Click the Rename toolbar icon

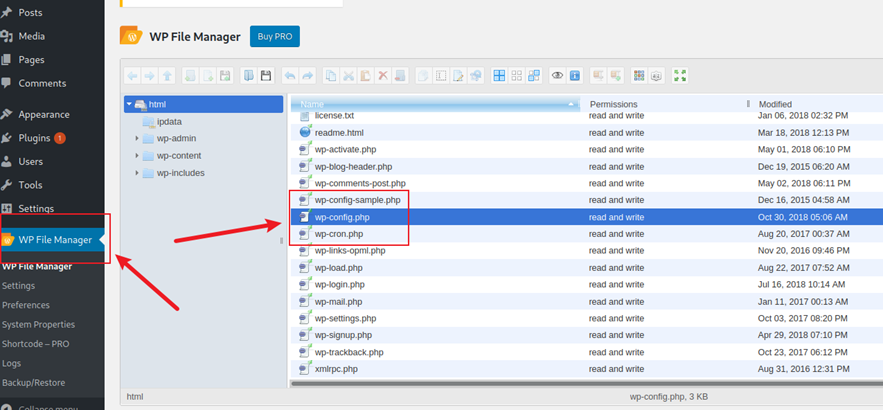coord(441,75)
